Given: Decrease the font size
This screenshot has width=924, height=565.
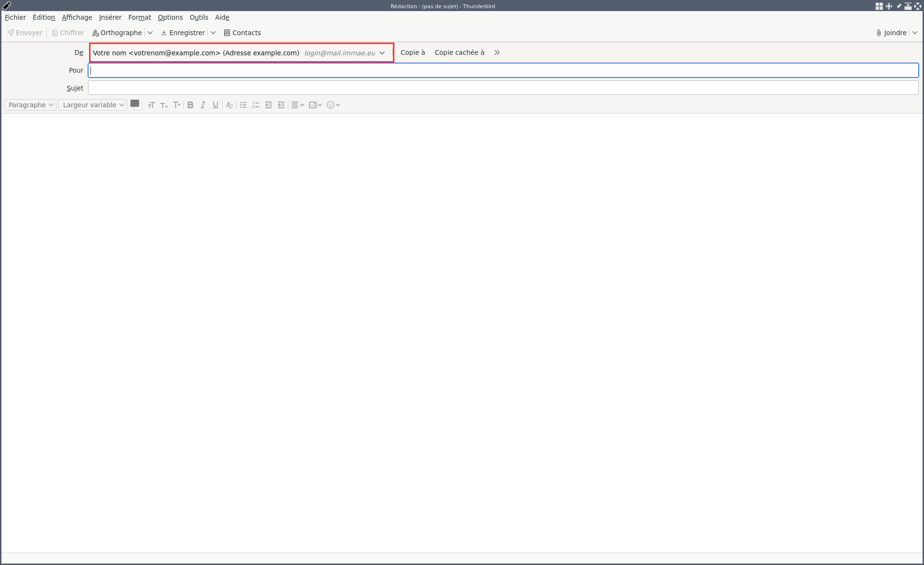Looking at the screenshot, I should (164, 105).
